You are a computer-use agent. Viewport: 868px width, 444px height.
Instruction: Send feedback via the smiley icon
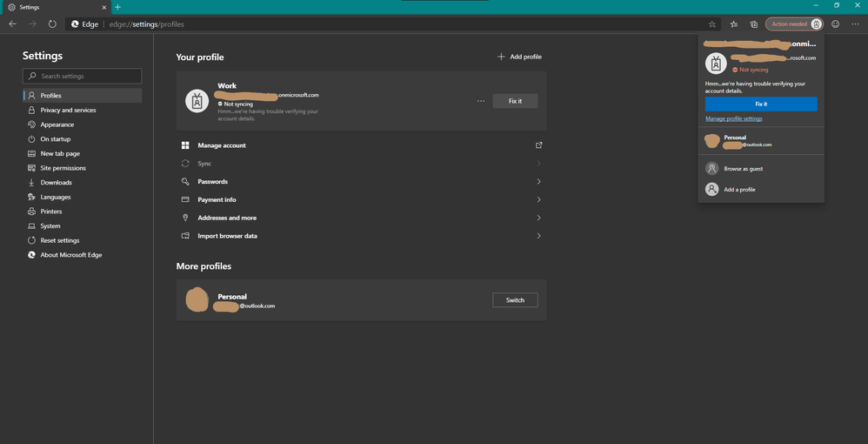pyautogui.click(x=835, y=24)
